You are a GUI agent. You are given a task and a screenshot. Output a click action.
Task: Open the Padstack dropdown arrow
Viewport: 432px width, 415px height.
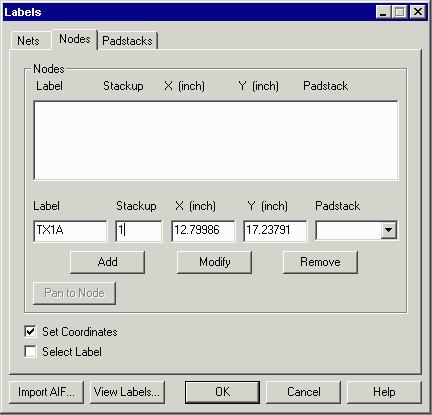pos(388,230)
